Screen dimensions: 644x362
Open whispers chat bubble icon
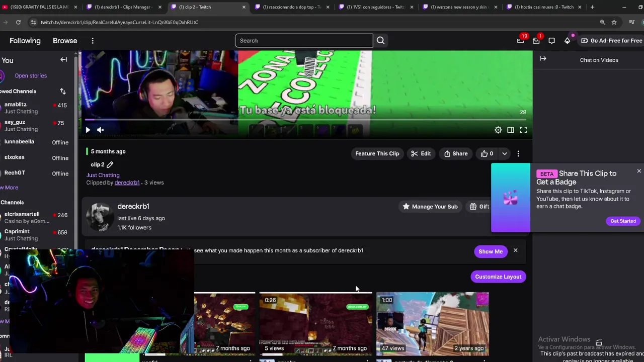[551, 41]
